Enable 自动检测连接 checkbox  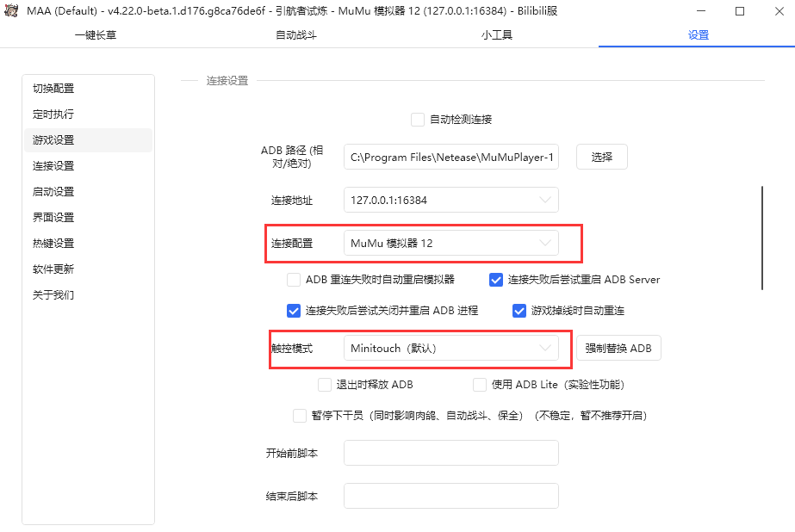click(x=418, y=120)
